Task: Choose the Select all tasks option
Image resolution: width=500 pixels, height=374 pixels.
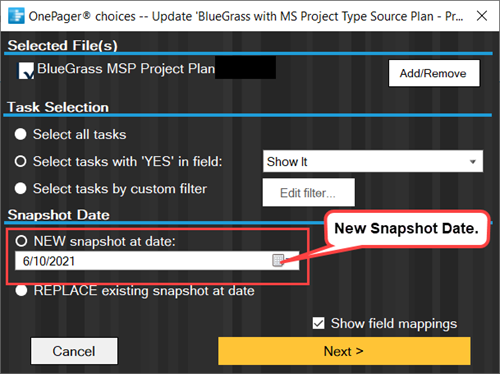Action: click(x=20, y=134)
